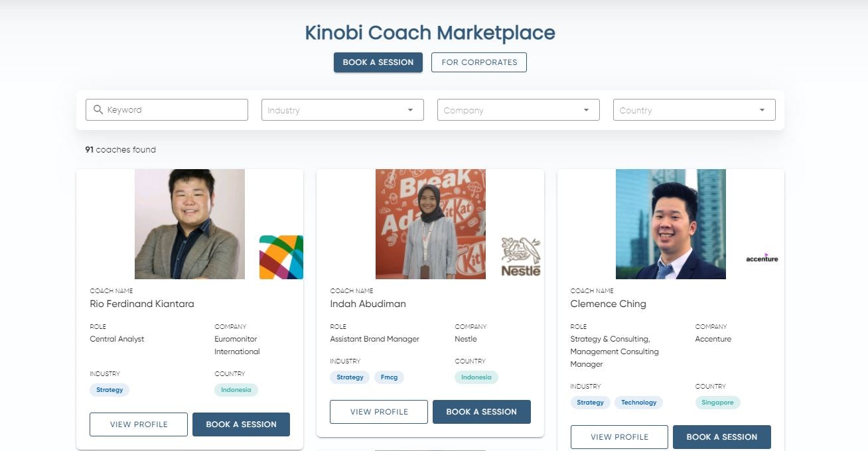Book a session with Indah Abudiman

tap(481, 411)
